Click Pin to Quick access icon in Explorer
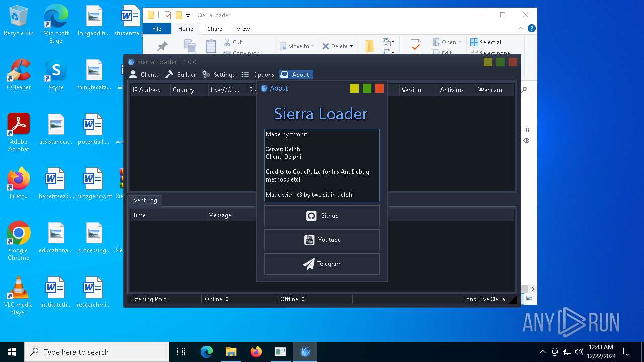The image size is (644, 362). tap(162, 46)
